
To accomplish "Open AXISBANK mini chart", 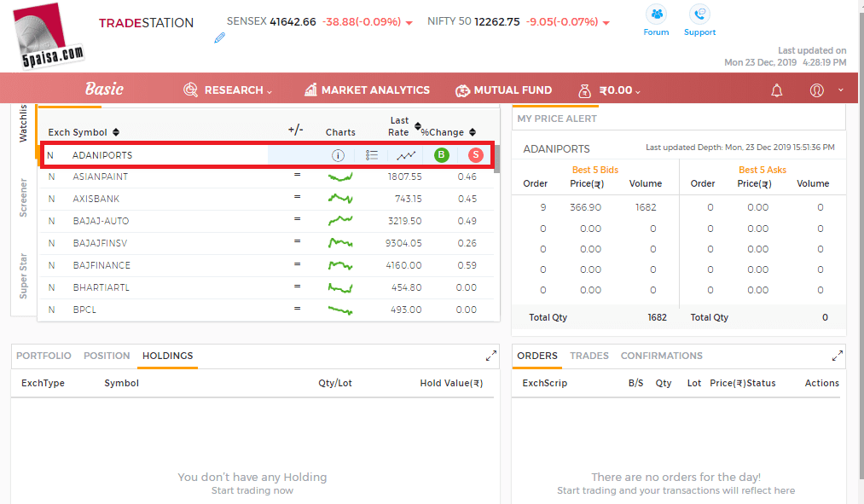I will coord(340,199).
